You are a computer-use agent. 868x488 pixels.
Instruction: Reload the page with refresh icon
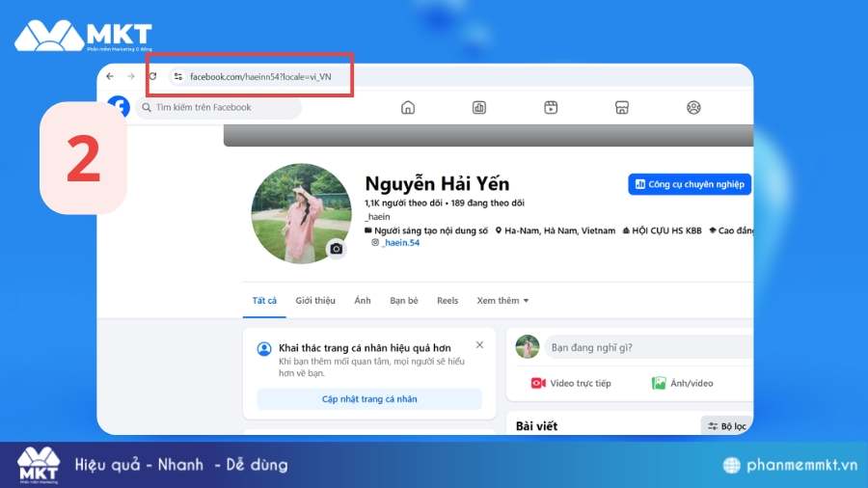pyautogui.click(x=152, y=76)
